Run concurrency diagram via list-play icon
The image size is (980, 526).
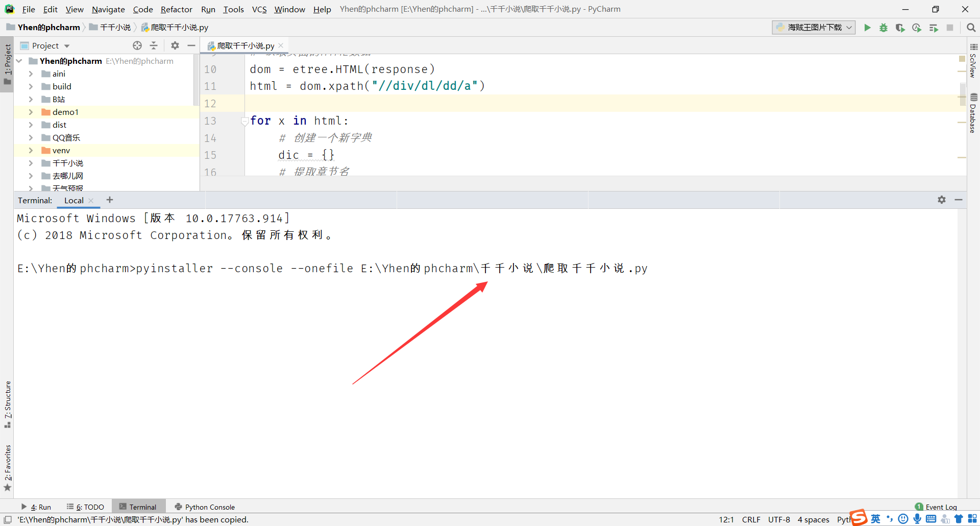[934, 28]
